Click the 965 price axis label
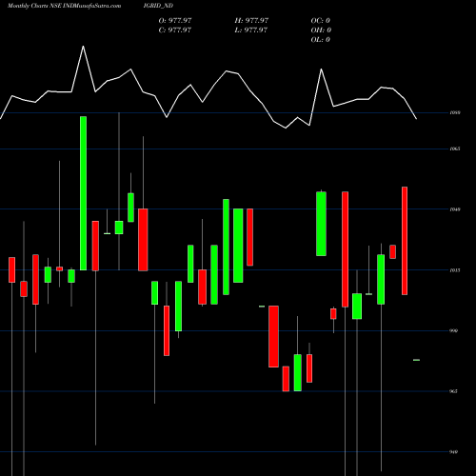Screen dimensions: 476x476 coord(453,391)
